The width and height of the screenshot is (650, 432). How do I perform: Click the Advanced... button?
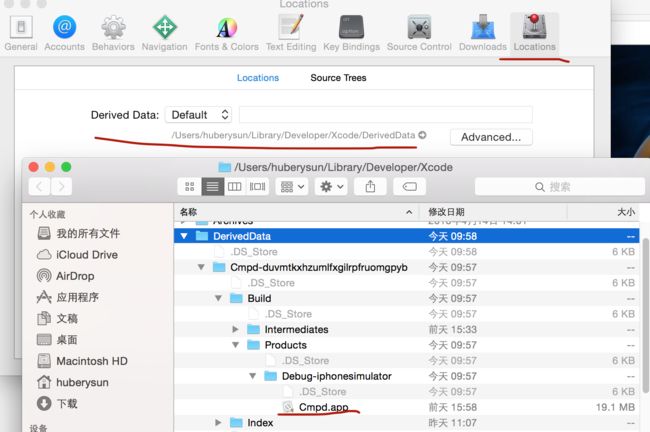491,137
